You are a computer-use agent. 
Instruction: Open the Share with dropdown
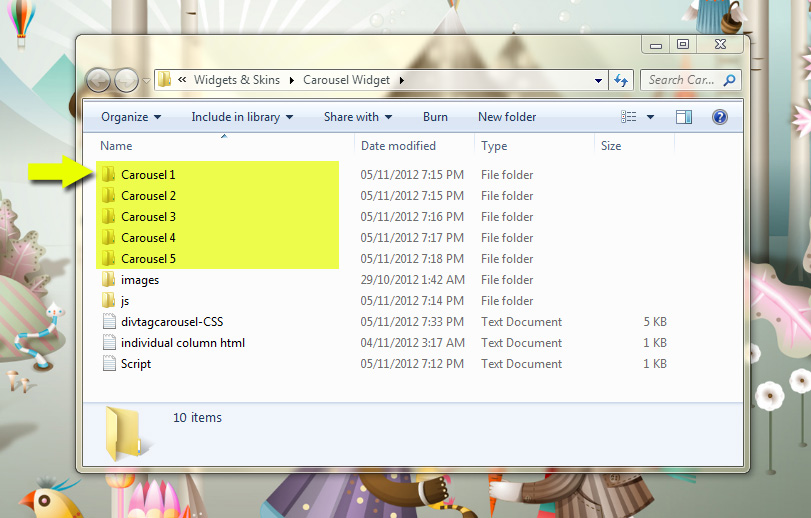click(x=358, y=117)
